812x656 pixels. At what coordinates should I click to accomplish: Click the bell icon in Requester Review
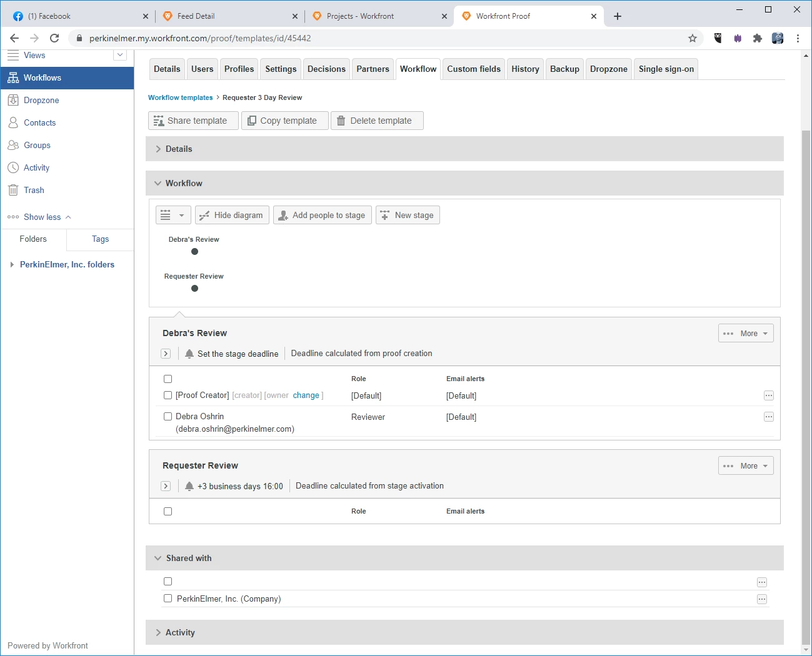(189, 486)
